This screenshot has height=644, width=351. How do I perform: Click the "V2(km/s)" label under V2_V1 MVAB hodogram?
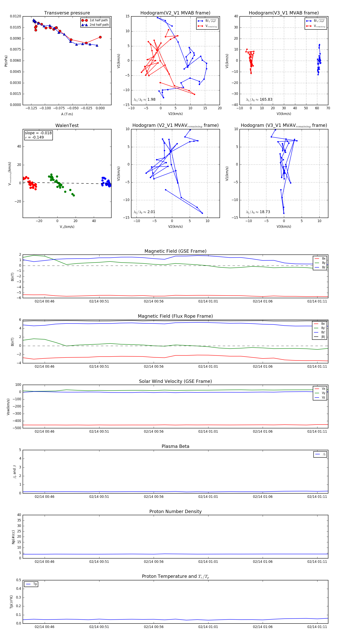[175, 114]
